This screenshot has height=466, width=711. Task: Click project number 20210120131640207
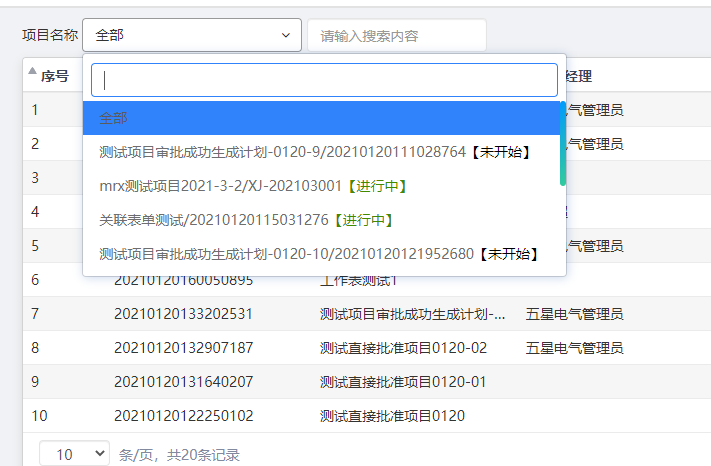pyautogui.click(x=183, y=382)
